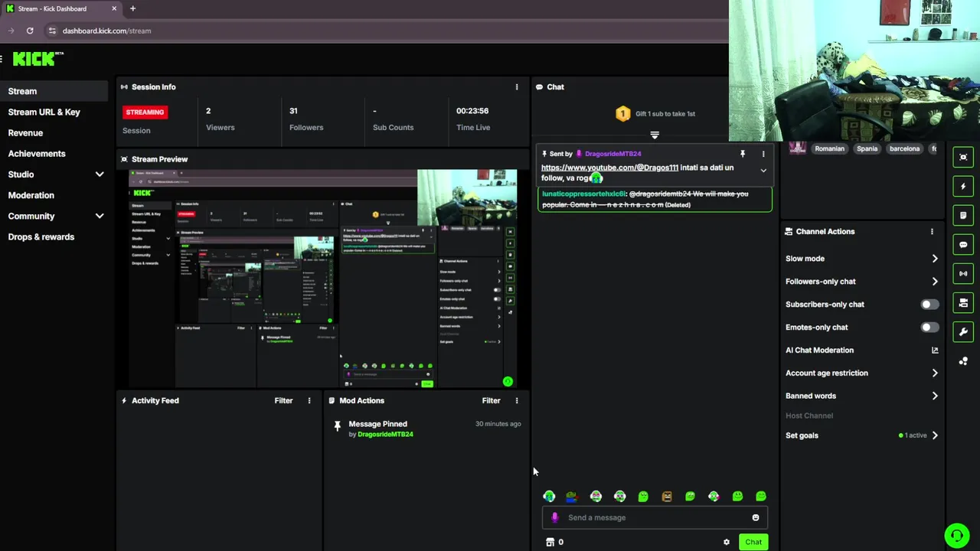The image size is (980, 551).
Task: Click the Stream Preview thumbnail
Action: pyautogui.click(x=323, y=279)
